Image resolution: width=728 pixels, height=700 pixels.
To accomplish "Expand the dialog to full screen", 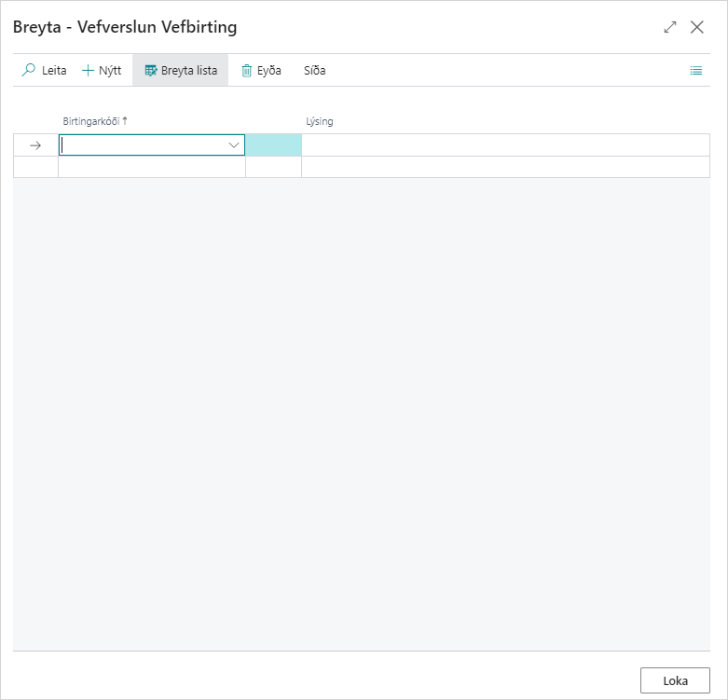I will (669, 27).
